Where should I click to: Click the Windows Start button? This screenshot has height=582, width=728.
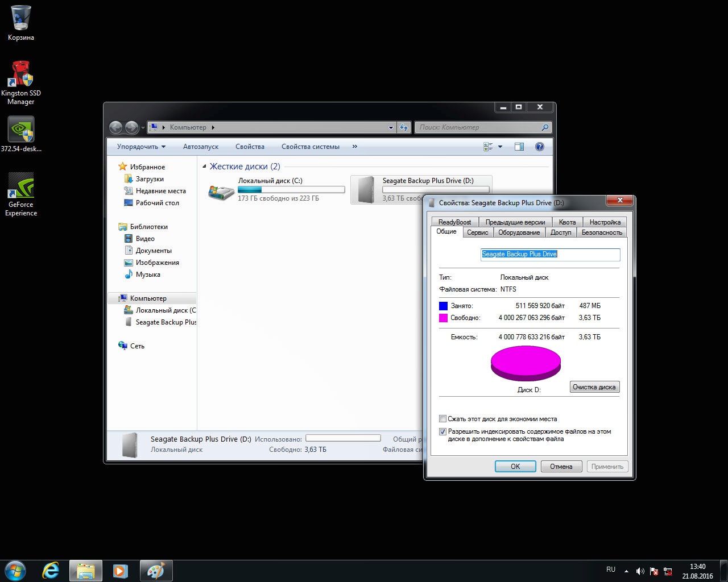[x=15, y=571]
